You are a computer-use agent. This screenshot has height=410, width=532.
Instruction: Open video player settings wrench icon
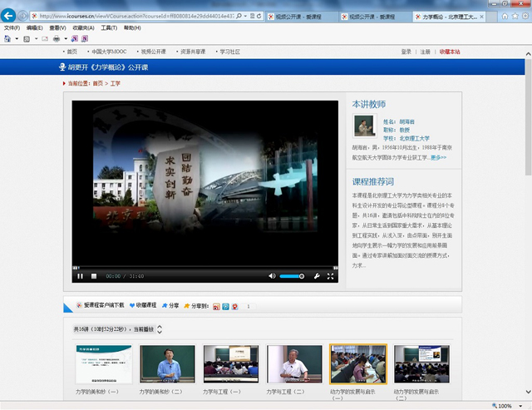[x=316, y=276]
